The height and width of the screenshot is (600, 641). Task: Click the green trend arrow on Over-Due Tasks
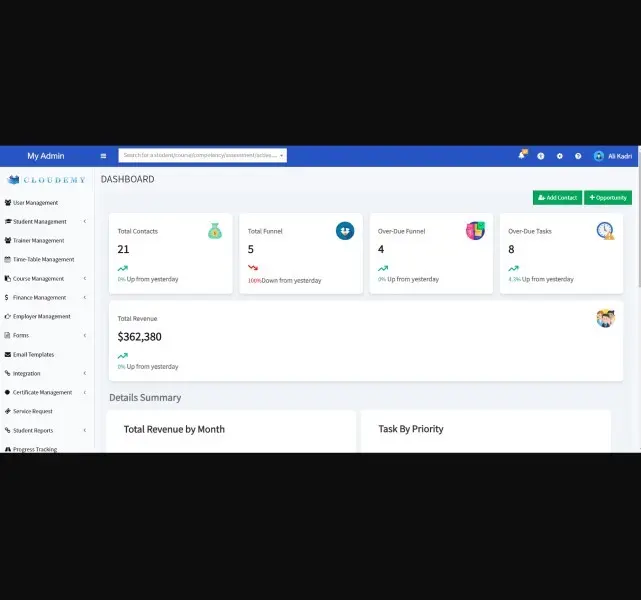click(513, 269)
